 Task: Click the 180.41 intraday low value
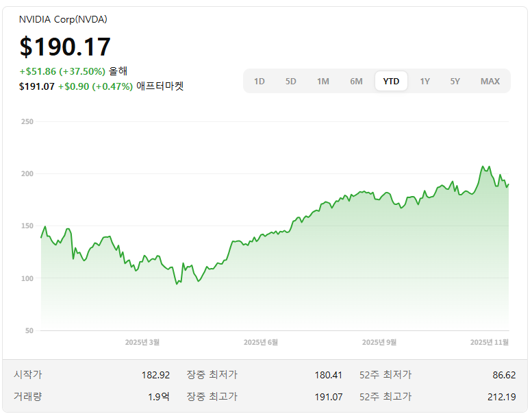[x=329, y=375]
